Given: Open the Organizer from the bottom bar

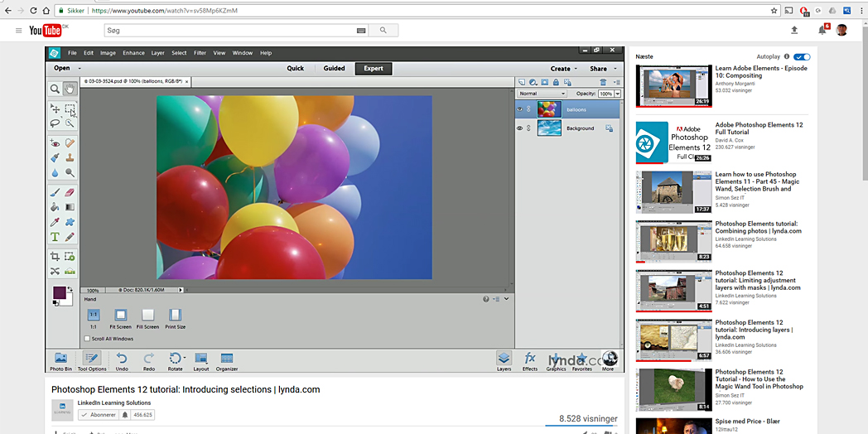Looking at the screenshot, I should click(x=227, y=359).
